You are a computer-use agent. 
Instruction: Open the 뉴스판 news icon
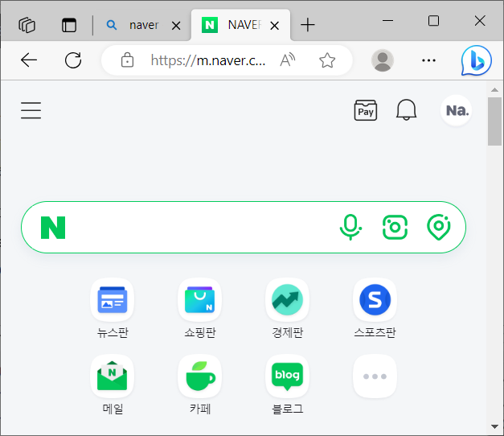(113, 299)
